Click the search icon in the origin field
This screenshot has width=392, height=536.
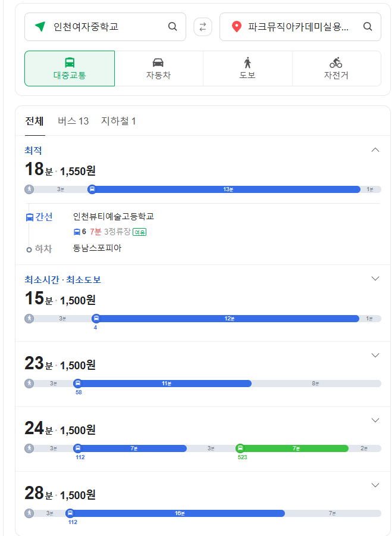(173, 27)
